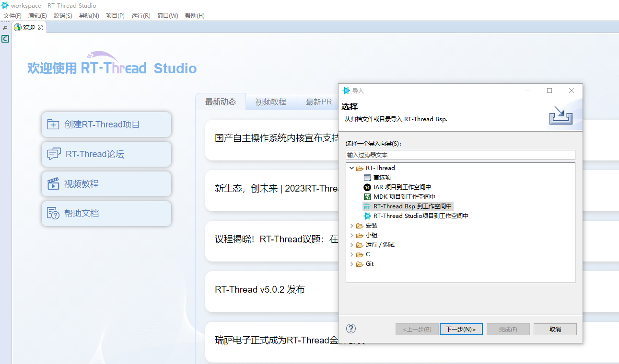Click the 首选项 preferences icon
Image resolution: width=619 pixels, height=364 pixels.
click(367, 178)
